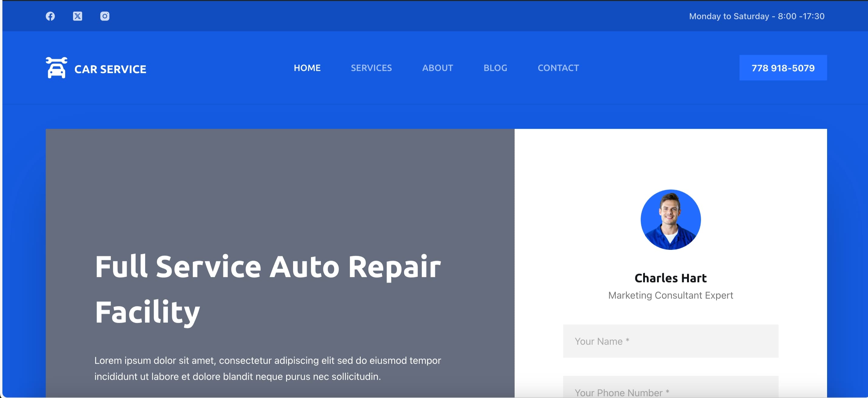
Task: Go to the HOME menu item
Action: tap(307, 68)
